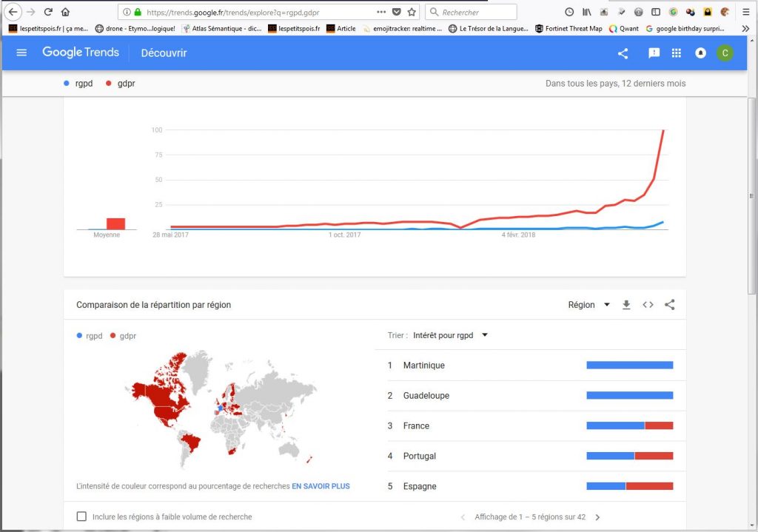Viewport: 758px width, 532px height.
Task: Toggle the sidebar view icon
Action: click(x=656, y=12)
